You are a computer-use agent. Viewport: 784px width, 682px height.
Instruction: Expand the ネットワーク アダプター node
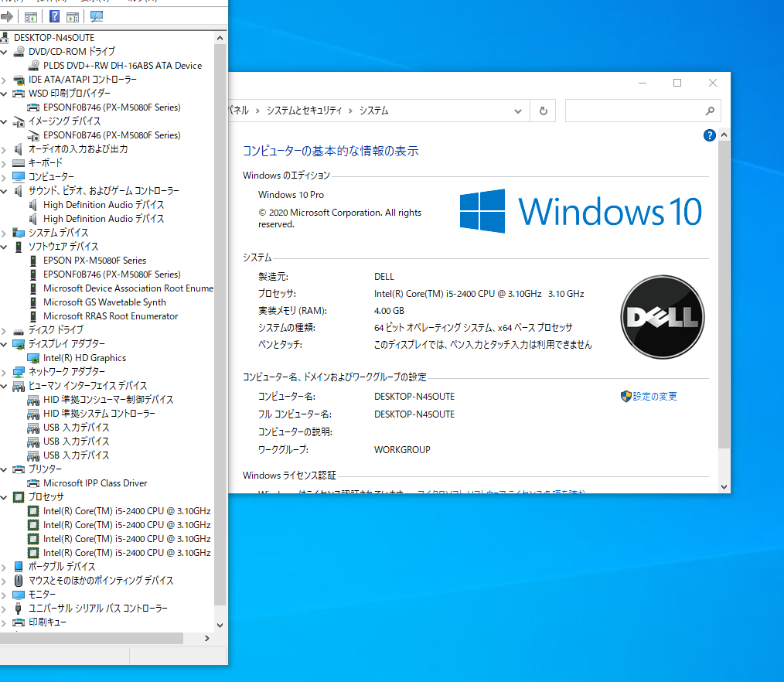tap(4, 372)
